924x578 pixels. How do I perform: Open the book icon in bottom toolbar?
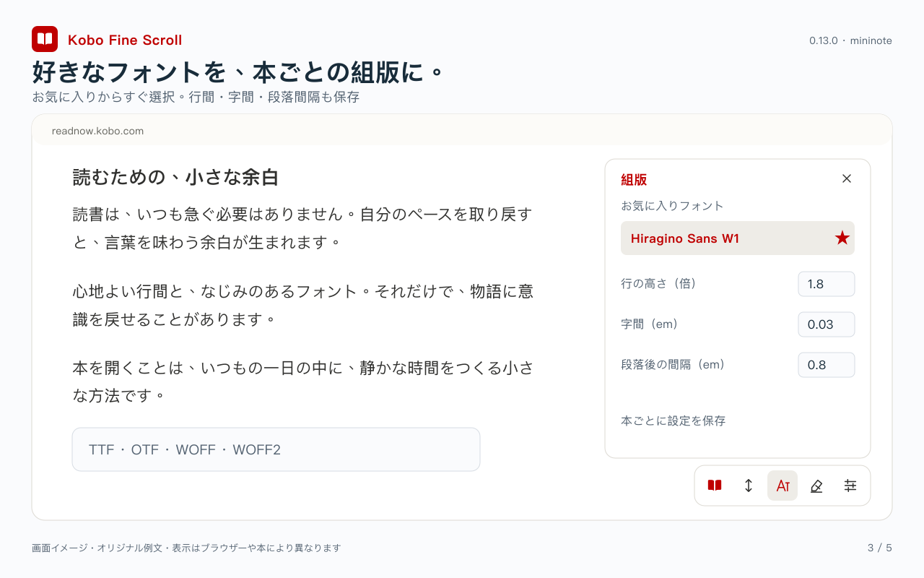(715, 486)
